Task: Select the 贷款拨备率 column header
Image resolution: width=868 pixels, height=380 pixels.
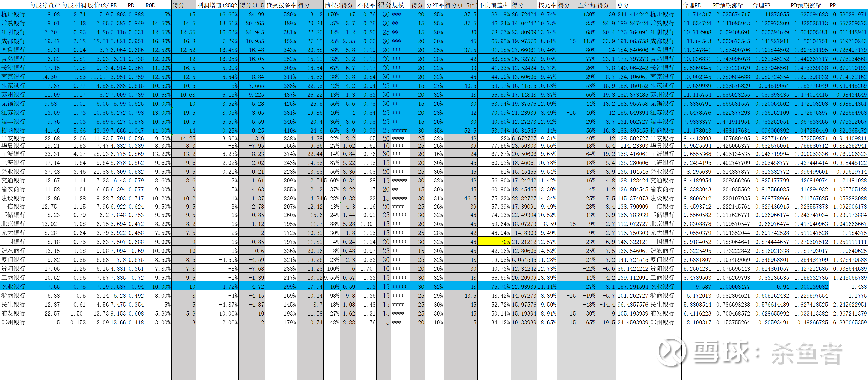Action: point(281,5)
